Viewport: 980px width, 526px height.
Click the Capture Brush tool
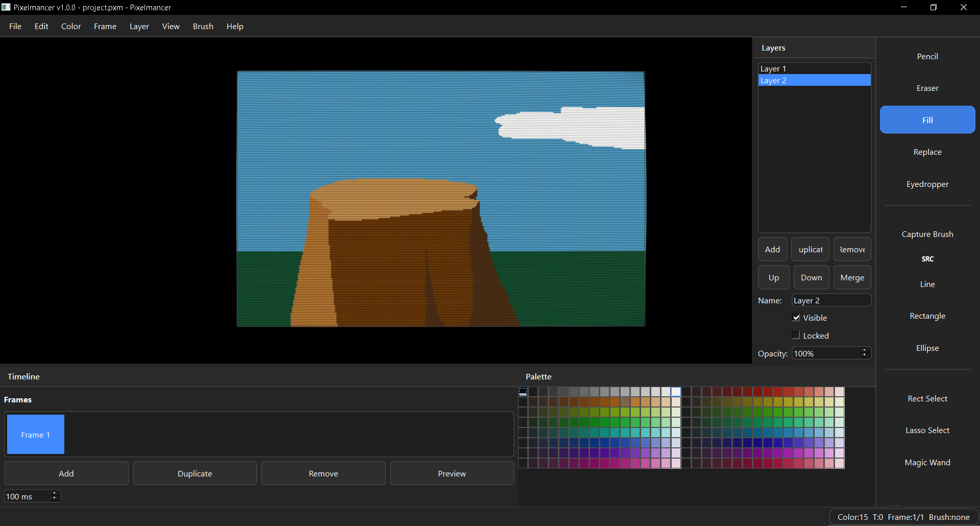tap(927, 234)
